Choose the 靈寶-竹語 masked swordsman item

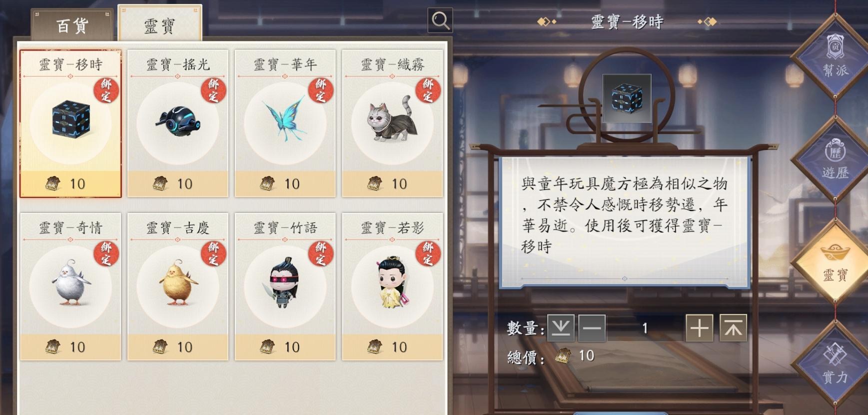click(x=285, y=286)
